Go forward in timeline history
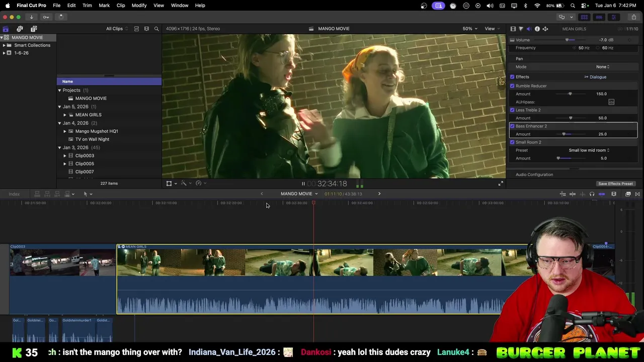The height and width of the screenshot is (362, 644). point(379,194)
